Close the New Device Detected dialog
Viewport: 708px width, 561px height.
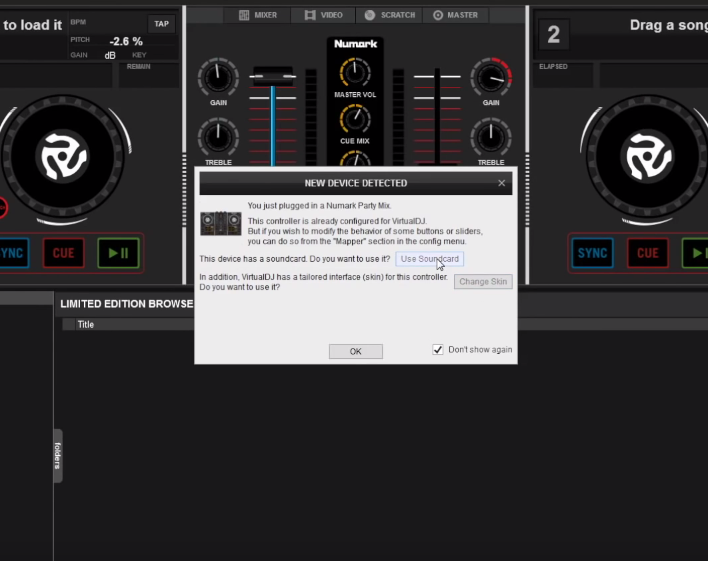point(501,183)
